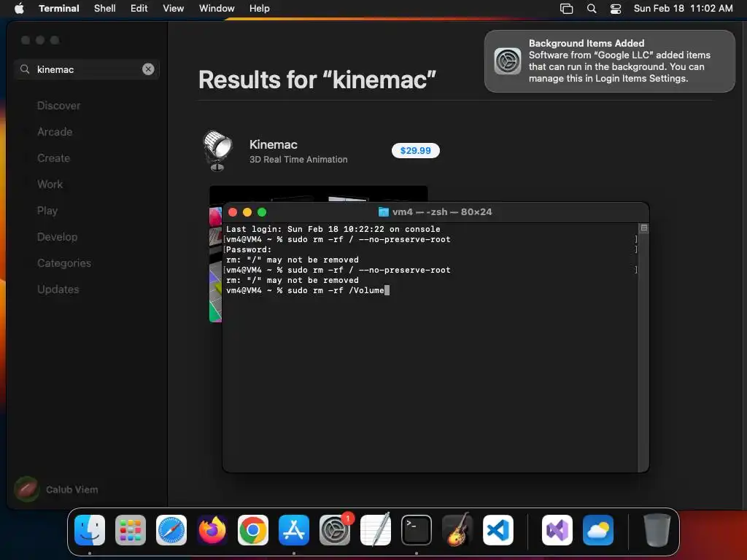Go to Updates in App Store sidebar
747x560 pixels.
click(x=58, y=289)
